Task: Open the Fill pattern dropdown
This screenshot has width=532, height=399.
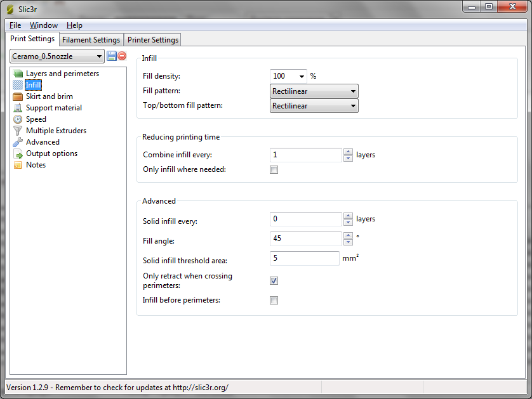Action: click(314, 91)
